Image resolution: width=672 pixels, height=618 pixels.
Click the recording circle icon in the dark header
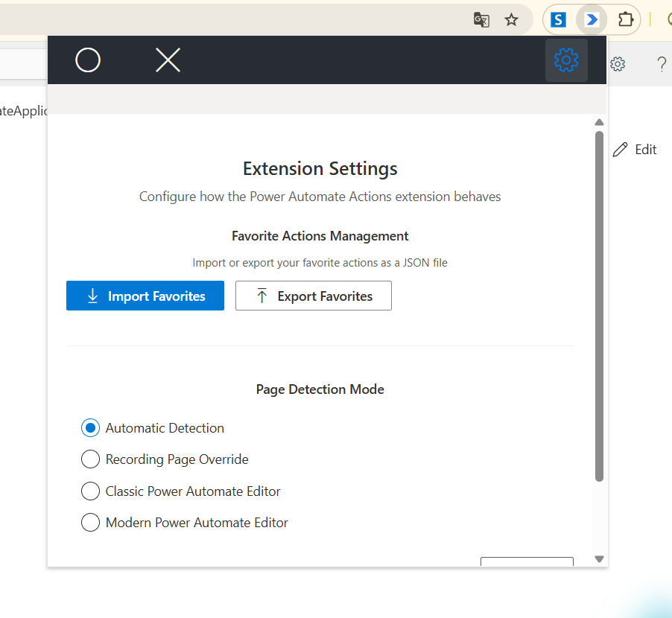pos(87,60)
